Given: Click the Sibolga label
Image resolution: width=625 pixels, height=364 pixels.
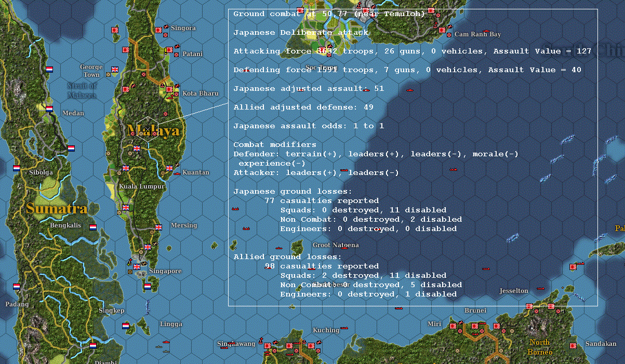Looking at the screenshot, I should (41, 172).
